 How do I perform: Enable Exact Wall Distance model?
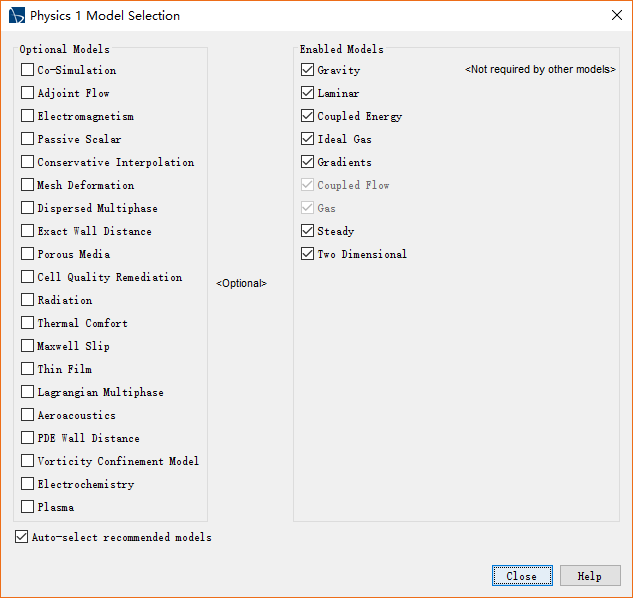[x=28, y=231]
